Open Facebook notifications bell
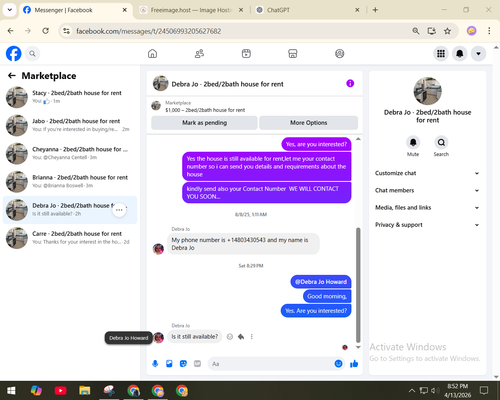This screenshot has width=500, height=400. pos(459,54)
